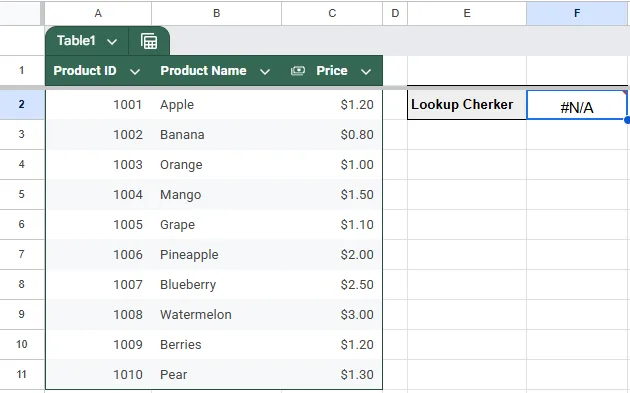The height and width of the screenshot is (393, 630).
Task: Select row 2 header
Action: [22, 104]
